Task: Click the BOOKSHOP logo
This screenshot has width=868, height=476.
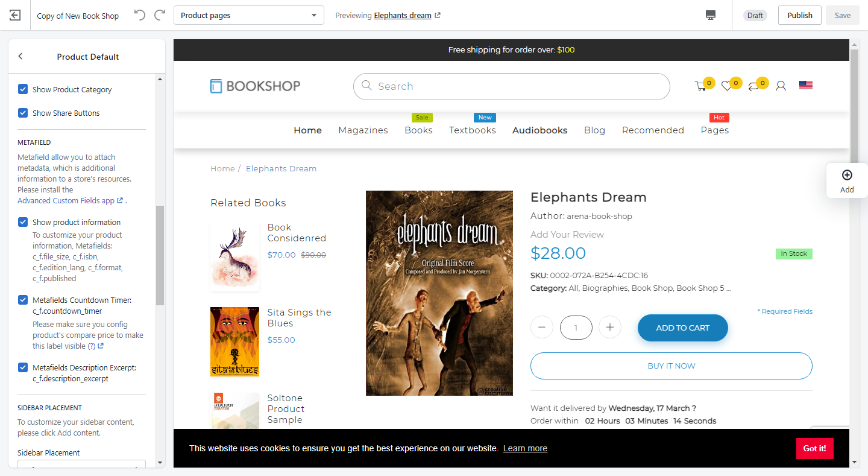Action: point(256,86)
